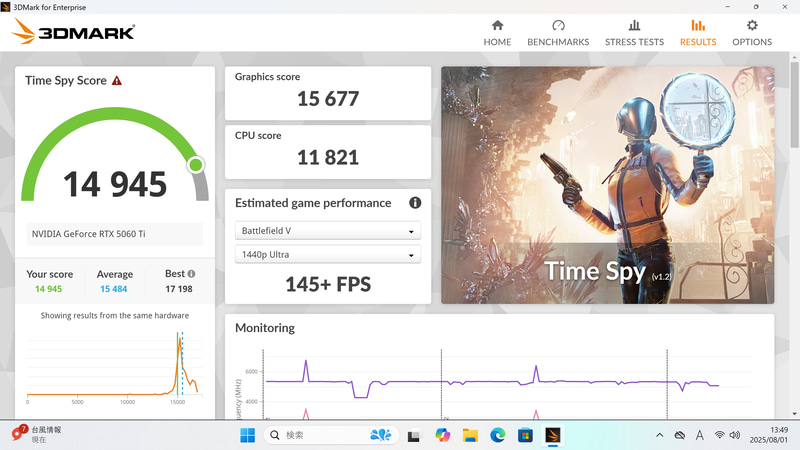The height and width of the screenshot is (450, 800).
Task: Click the NVIDIA GeForce RTX 5060 Ti field
Action: click(114, 234)
